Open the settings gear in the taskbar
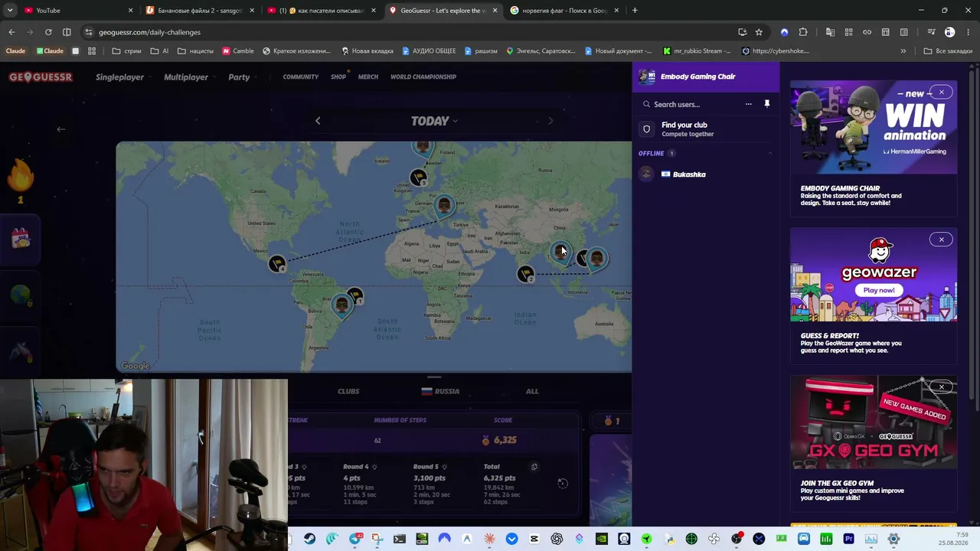Viewport: 980px width, 551px height. pyautogui.click(x=893, y=539)
